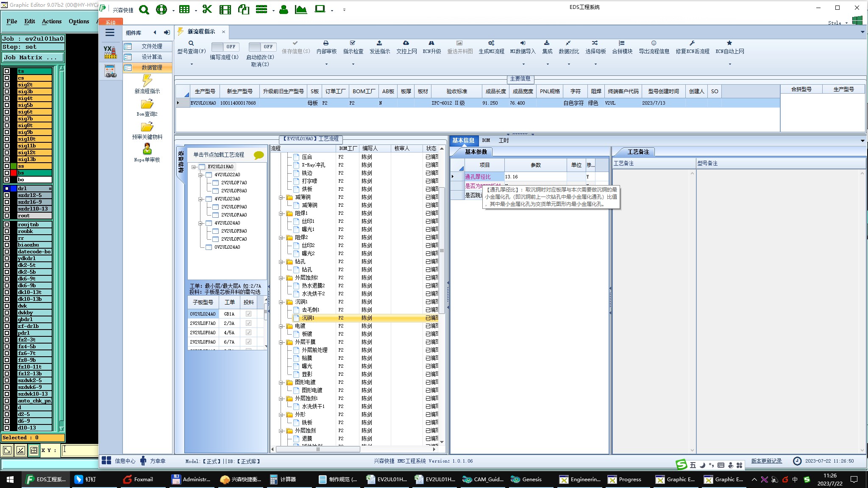Image resolution: width=868 pixels, height=488 pixels.
Task: Collapse the 外层干膜 folder node
Action: (281, 342)
